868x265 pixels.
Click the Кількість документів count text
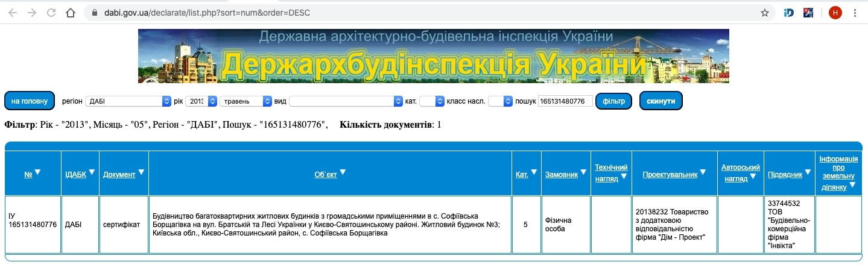point(391,125)
